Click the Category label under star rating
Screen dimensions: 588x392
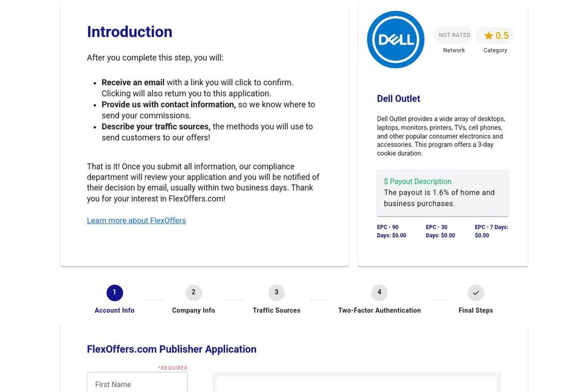(x=495, y=50)
